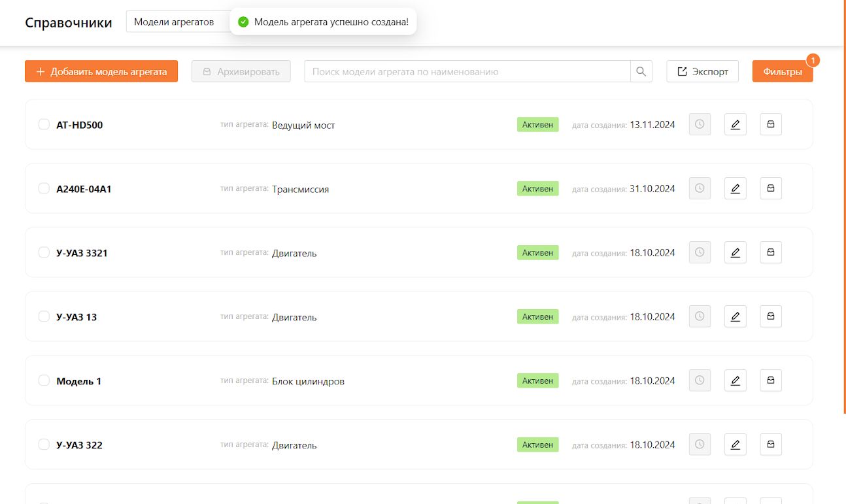Archive У-УАЗ 13 via row icon
The height and width of the screenshot is (504, 846).
click(x=771, y=316)
